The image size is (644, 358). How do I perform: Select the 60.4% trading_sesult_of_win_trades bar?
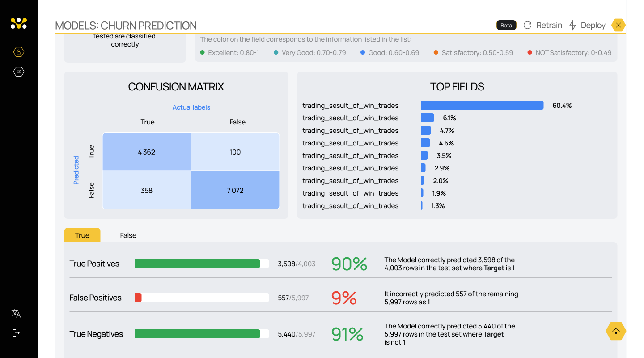(482, 105)
